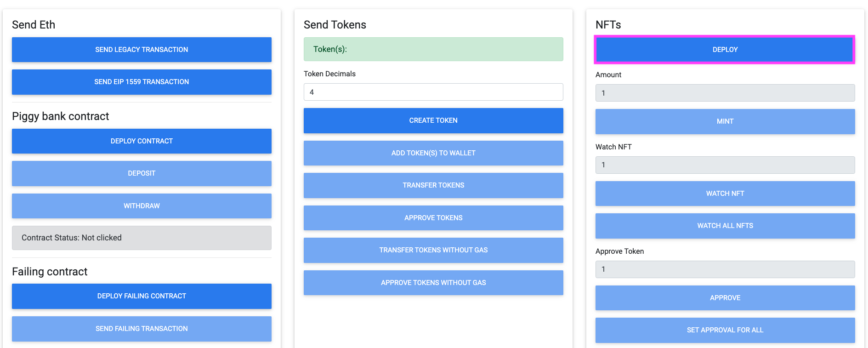Click the Failing contract heading

[x=50, y=272]
